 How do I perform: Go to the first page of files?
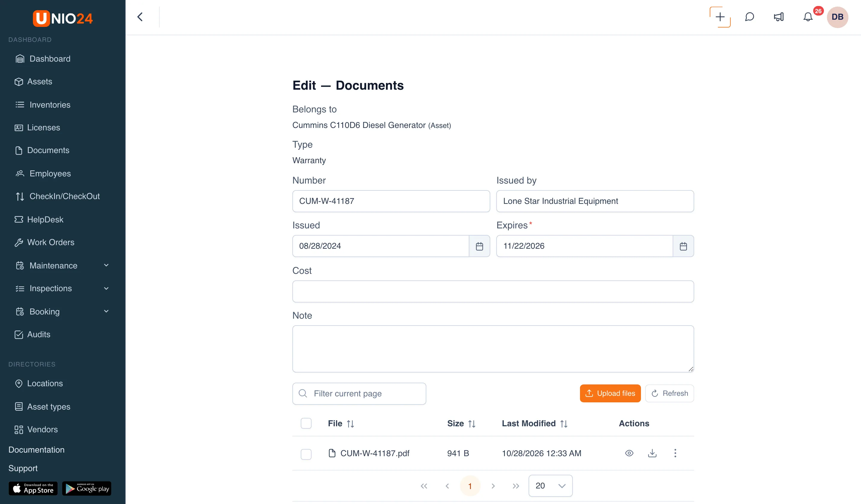pos(424,486)
